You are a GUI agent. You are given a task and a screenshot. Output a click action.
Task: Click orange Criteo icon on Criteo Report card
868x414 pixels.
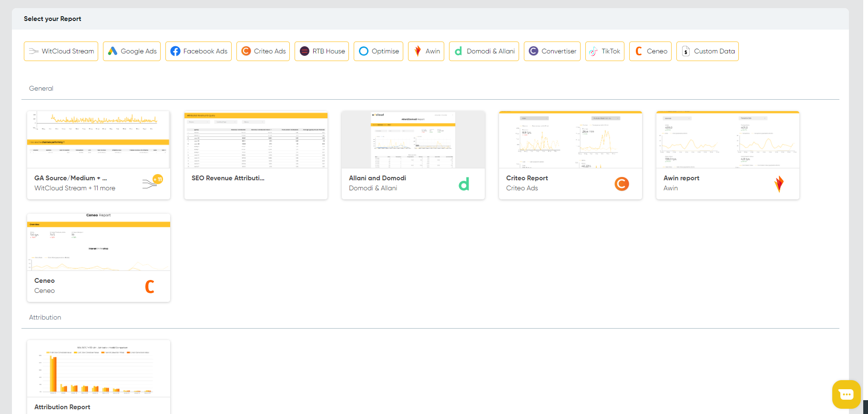click(x=622, y=184)
